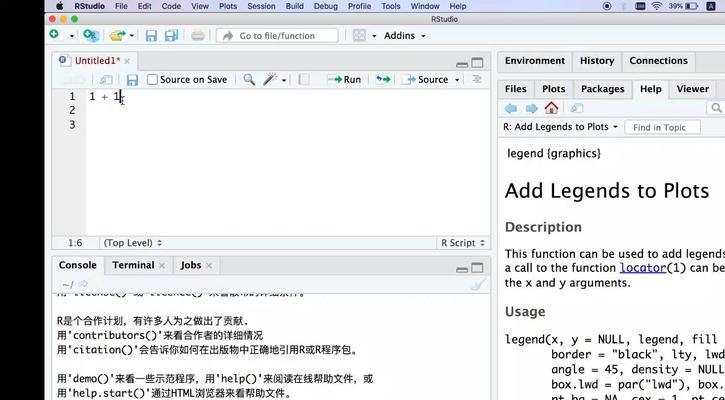
Task: Open the Code Tools dropdown arrow
Action: pos(284,80)
